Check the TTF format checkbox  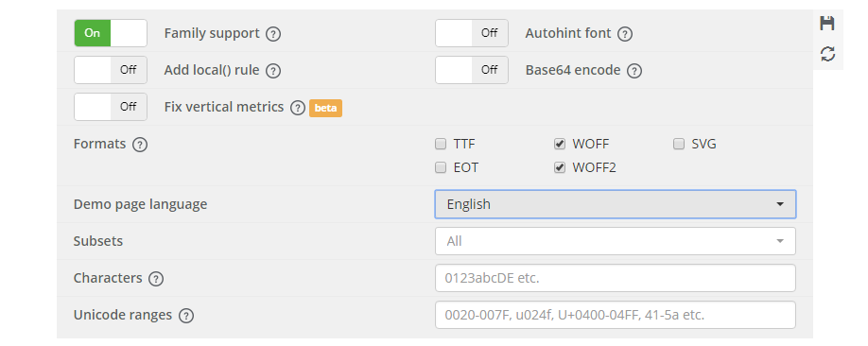441,145
